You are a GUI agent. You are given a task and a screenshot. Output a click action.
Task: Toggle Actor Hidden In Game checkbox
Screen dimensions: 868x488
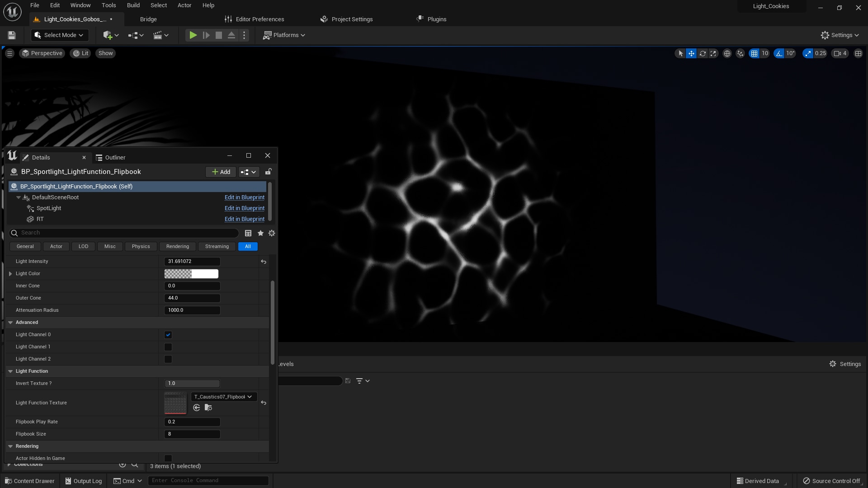coord(168,458)
